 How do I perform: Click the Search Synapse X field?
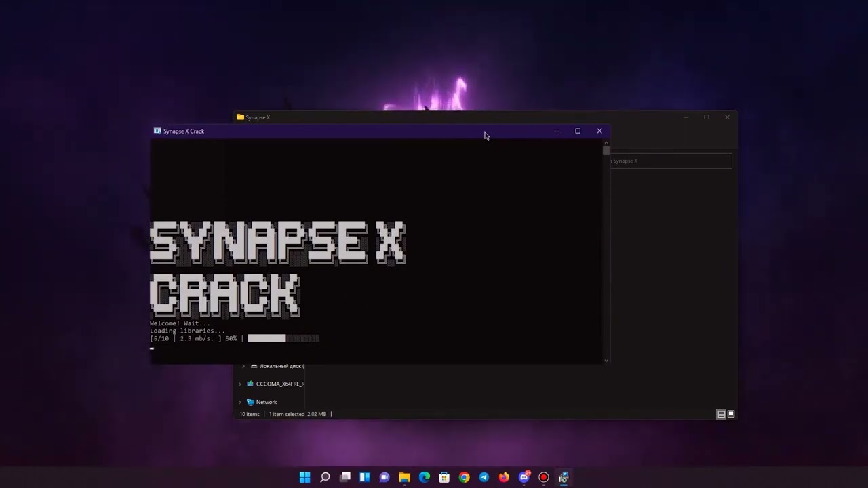point(671,161)
